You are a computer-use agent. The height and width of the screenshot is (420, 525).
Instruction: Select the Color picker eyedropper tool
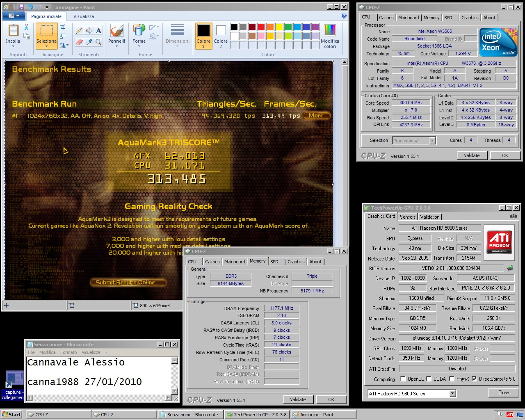click(89, 42)
